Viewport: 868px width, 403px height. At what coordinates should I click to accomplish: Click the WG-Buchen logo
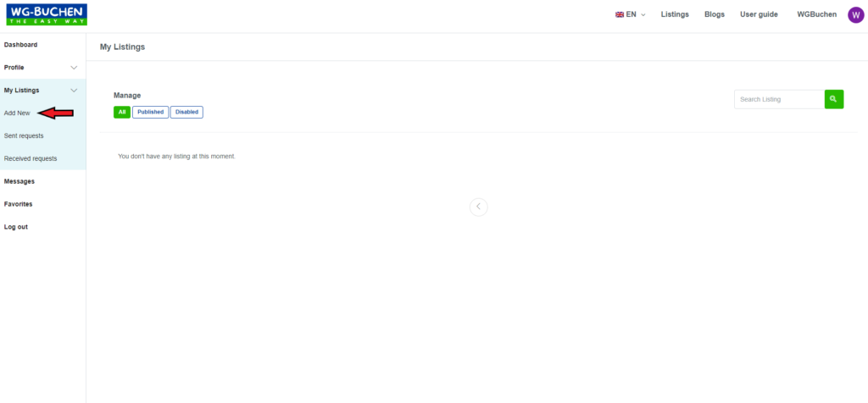tap(47, 14)
